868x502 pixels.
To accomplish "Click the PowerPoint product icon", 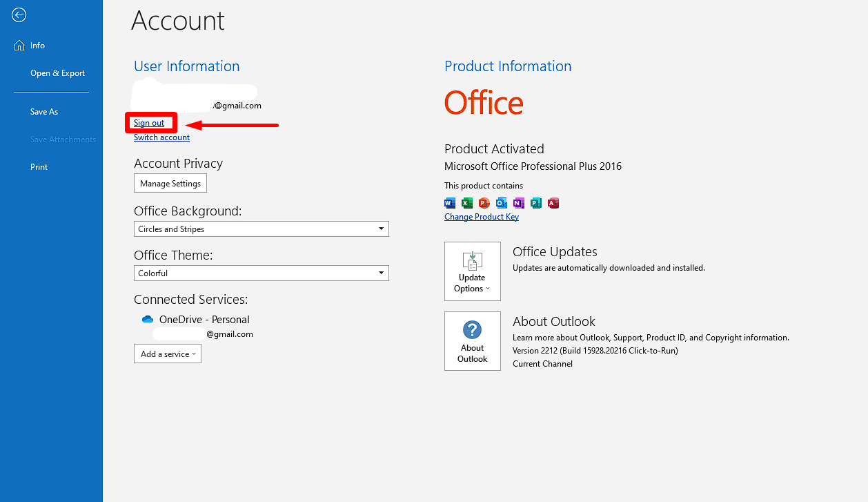I will 484,203.
